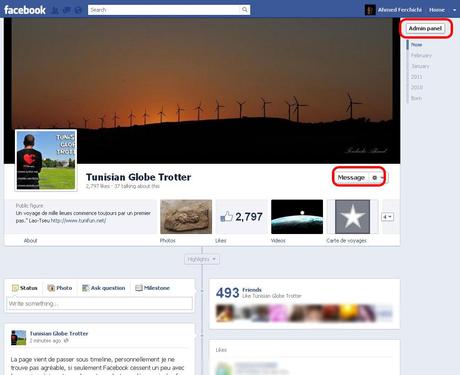The image size is (460, 375).
Task: Select the Milestone tab
Action: (152, 288)
